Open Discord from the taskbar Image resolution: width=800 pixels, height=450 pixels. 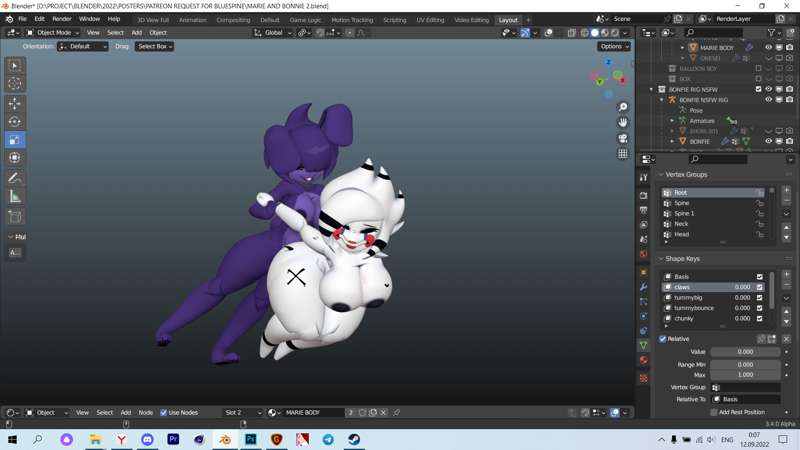pos(147,439)
